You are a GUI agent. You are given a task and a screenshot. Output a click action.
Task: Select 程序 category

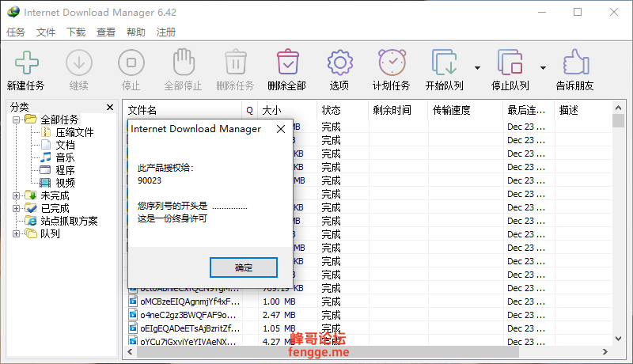(65, 170)
